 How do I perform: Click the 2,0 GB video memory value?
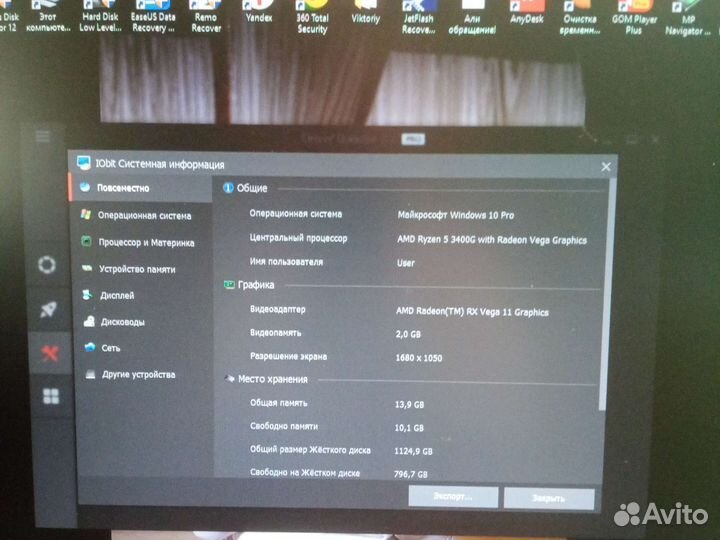coord(408,334)
